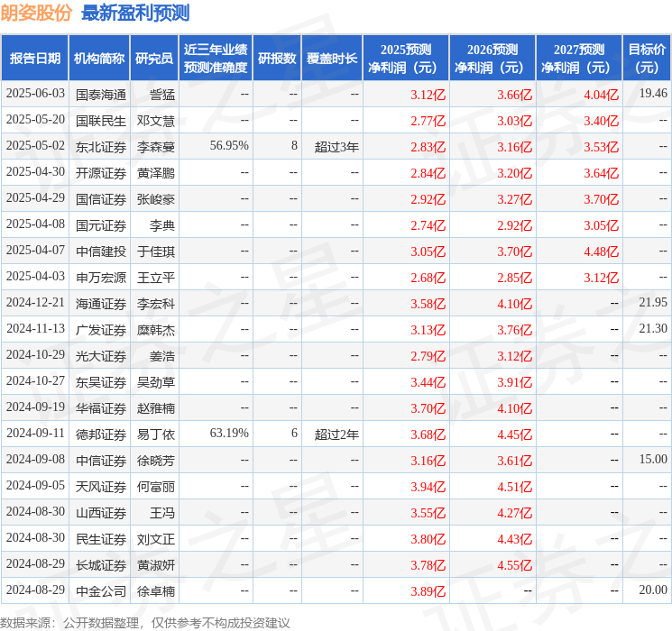Select the 2025-04-07 report date
Image resolution: width=672 pixels, height=631 pixels.
35,251
